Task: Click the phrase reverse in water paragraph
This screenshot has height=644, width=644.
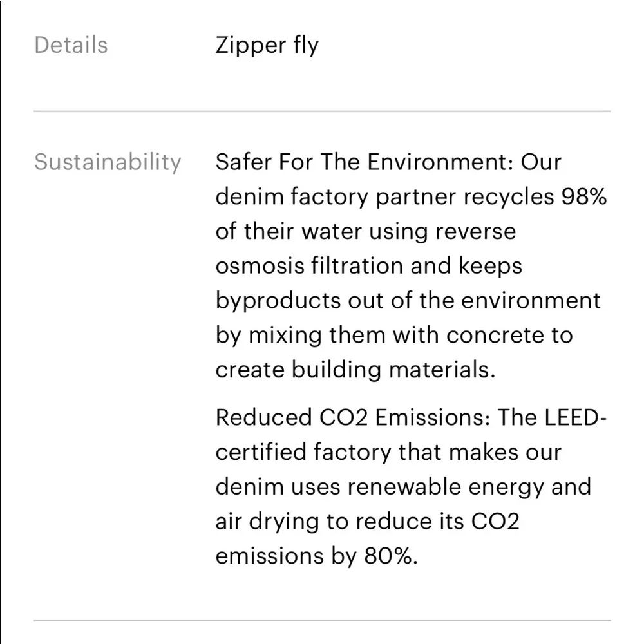Action: pyautogui.click(x=476, y=231)
